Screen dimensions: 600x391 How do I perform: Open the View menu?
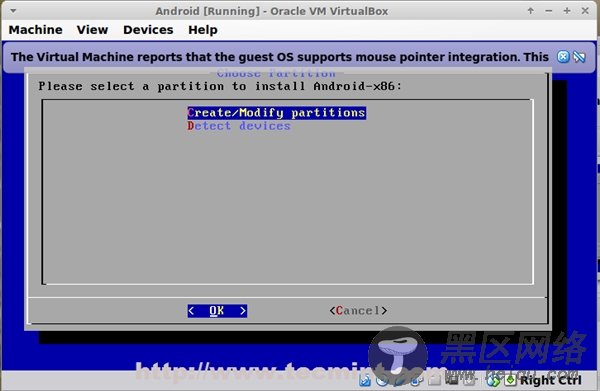[92, 29]
